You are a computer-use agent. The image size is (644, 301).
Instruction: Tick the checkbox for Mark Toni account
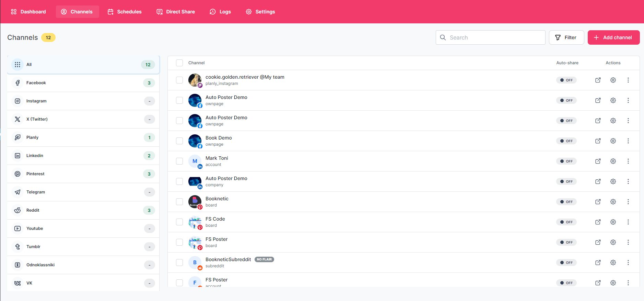179,161
